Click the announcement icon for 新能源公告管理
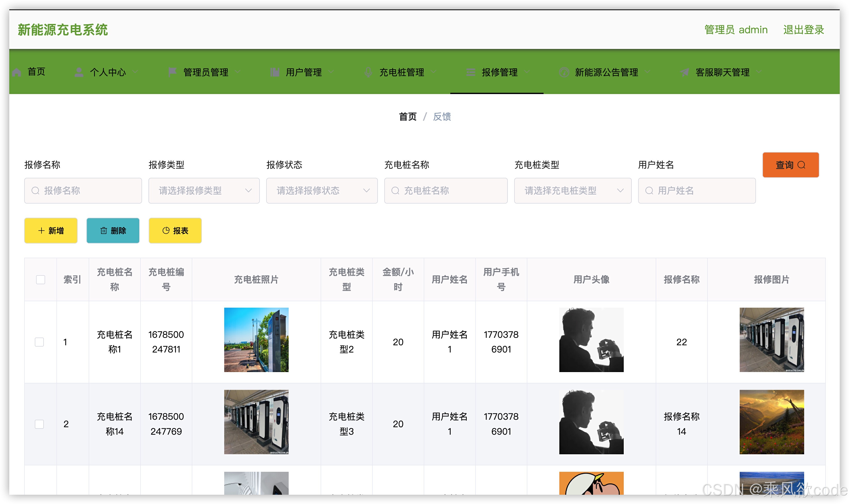The image size is (849, 504). [564, 72]
